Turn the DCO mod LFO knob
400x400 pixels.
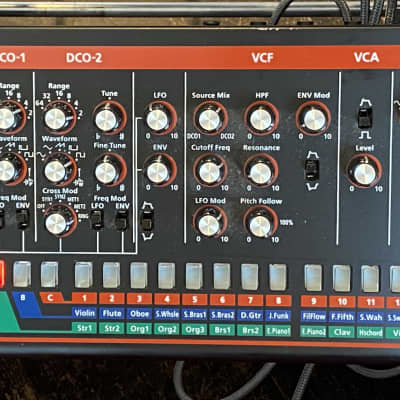tap(160, 118)
